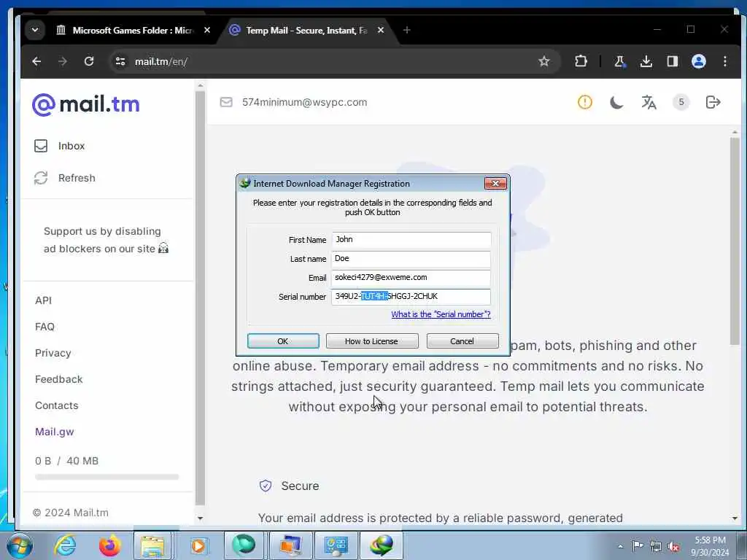The image size is (747, 560).
Task: Log out with the exit icon
Action: point(713,102)
